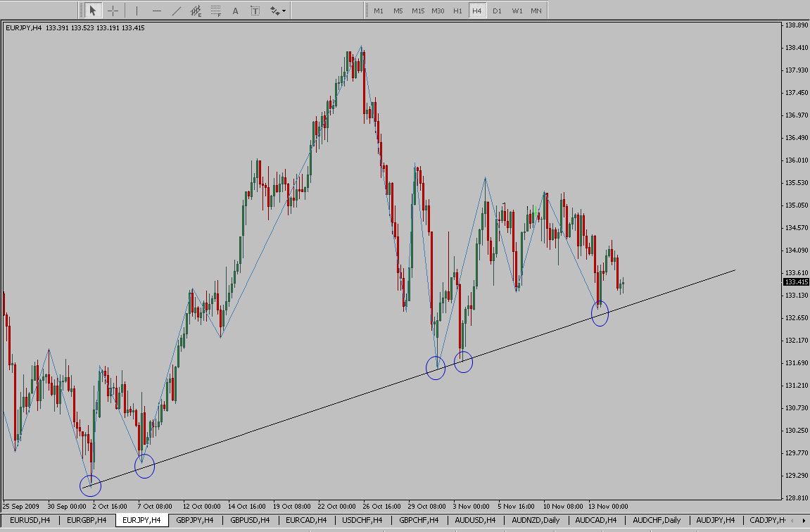Open the arrows objects dropdown
Viewport: 810px width, 532px height.
click(277, 11)
